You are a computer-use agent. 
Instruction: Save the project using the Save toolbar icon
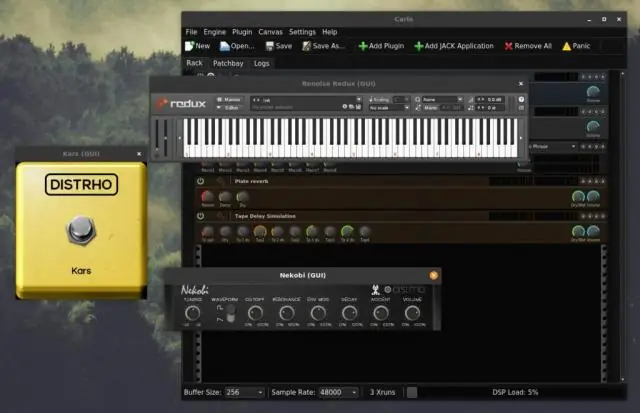pyautogui.click(x=279, y=46)
